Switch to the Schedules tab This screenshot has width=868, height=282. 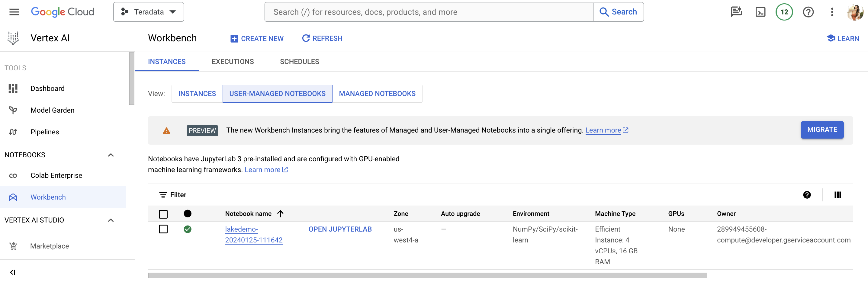point(299,62)
